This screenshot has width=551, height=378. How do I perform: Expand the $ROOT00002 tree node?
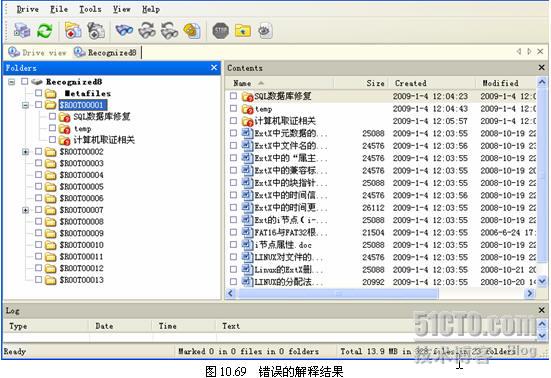coord(25,152)
